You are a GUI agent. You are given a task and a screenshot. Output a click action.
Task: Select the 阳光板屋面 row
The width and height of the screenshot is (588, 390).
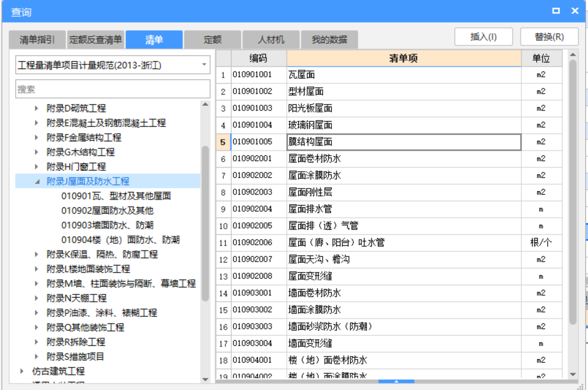(389, 109)
